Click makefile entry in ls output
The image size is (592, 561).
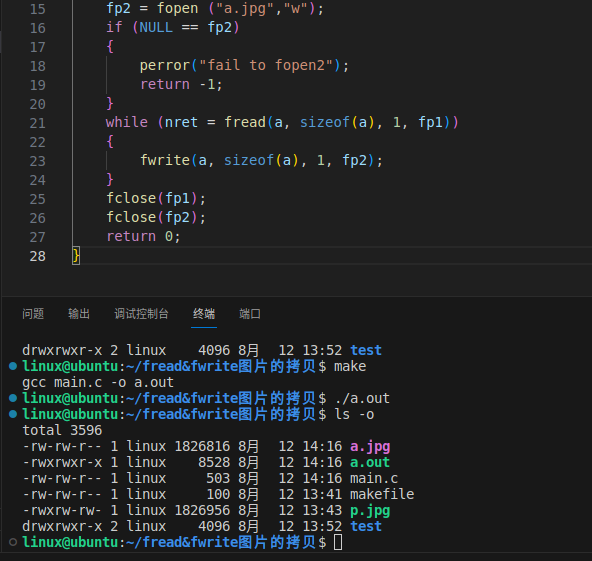(x=382, y=494)
